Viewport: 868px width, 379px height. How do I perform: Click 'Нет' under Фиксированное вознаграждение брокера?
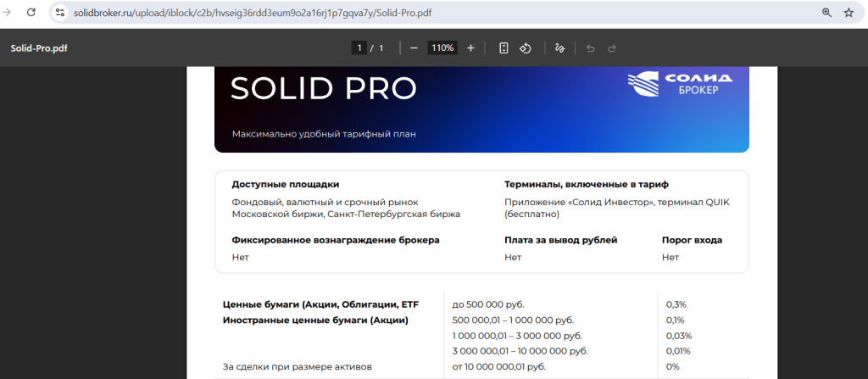(x=240, y=257)
